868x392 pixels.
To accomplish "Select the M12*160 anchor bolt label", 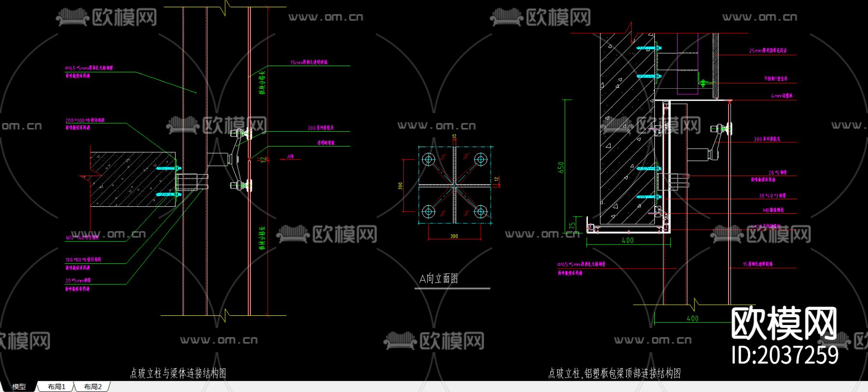I will tap(82, 238).
